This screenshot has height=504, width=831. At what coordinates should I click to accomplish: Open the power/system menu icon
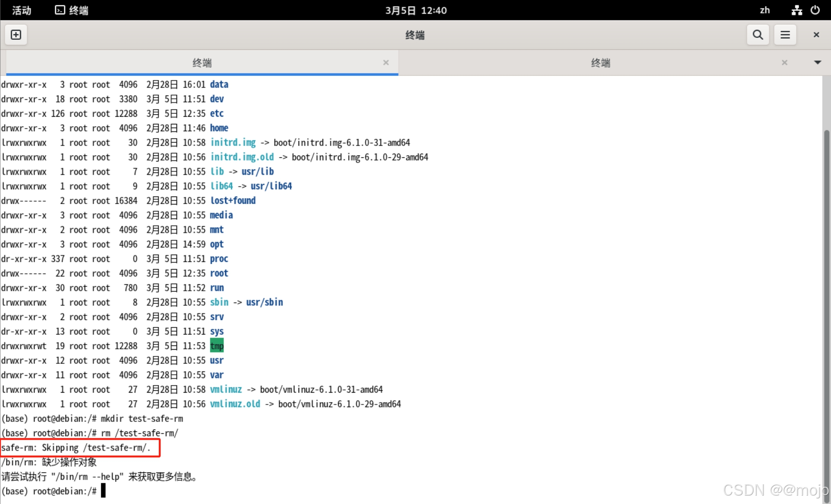pos(815,10)
